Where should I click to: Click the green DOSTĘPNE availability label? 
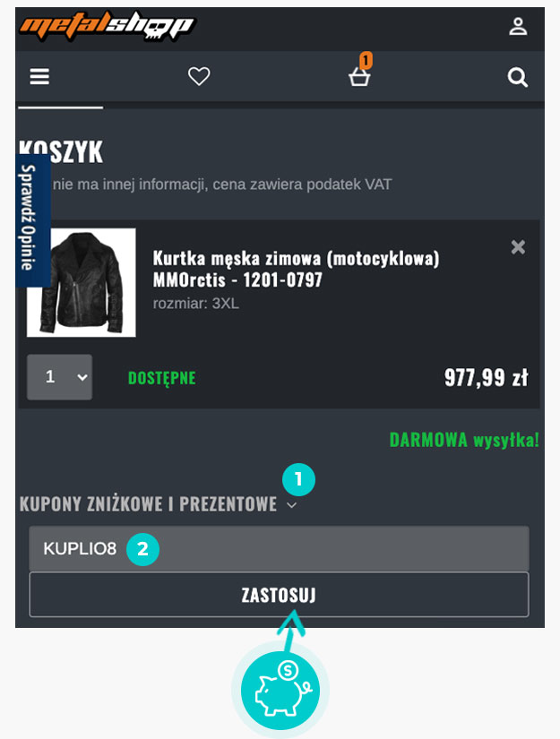click(161, 378)
